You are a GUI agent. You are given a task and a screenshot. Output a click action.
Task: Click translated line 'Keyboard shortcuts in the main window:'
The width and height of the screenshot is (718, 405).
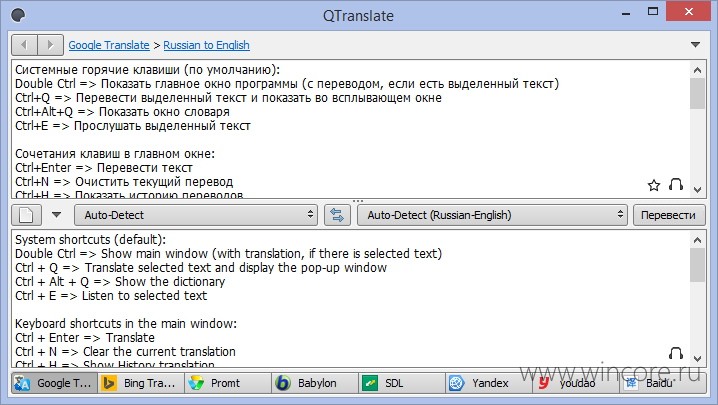pos(126,323)
